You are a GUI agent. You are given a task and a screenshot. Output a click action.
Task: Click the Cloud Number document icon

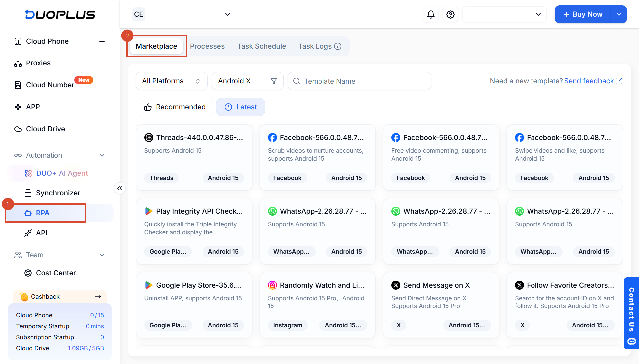[x=18, y=85]
